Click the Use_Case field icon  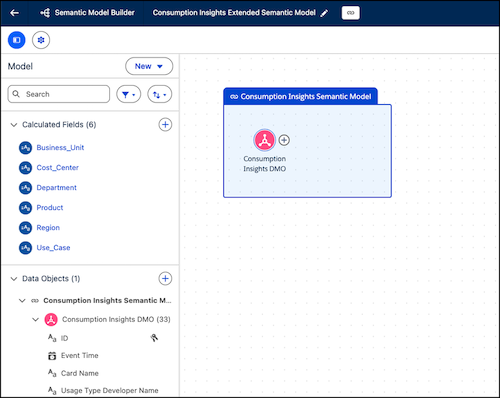pyautogui.click(x=25, y=248)
